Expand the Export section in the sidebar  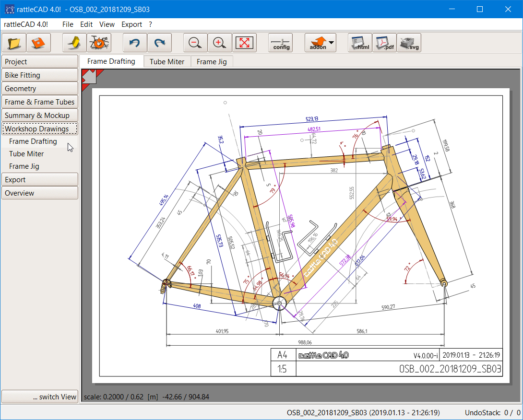pos(40,180)
